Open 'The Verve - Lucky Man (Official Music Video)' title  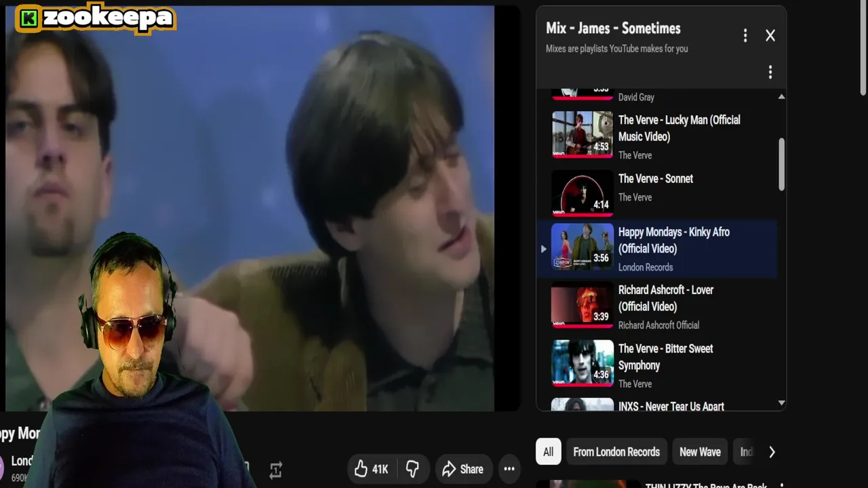679,128
